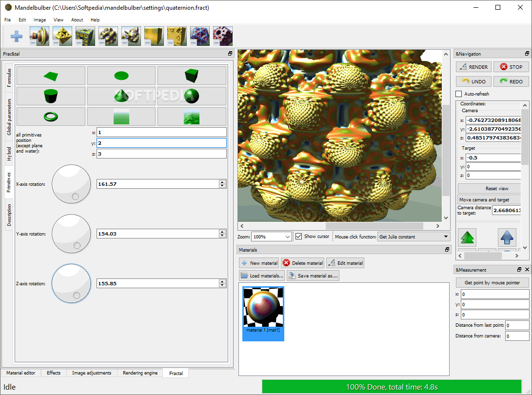532x395 pixels.
Task: Open the Zoom level combo box
Action: point(271,237)
